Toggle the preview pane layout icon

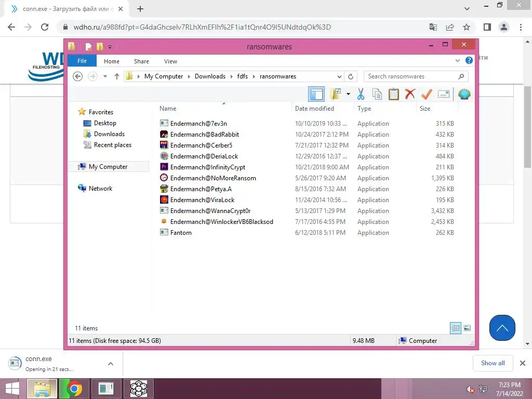tap(316, 94)
